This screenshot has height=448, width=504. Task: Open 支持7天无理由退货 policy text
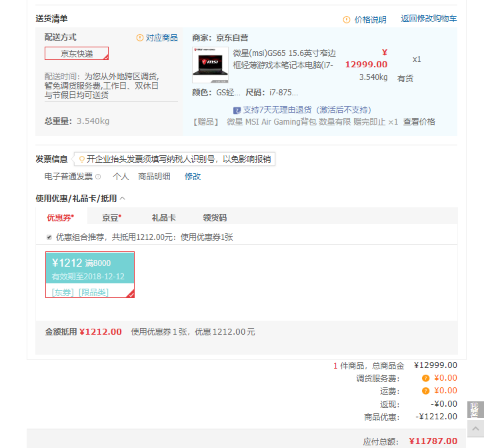[x=307, y=110]
